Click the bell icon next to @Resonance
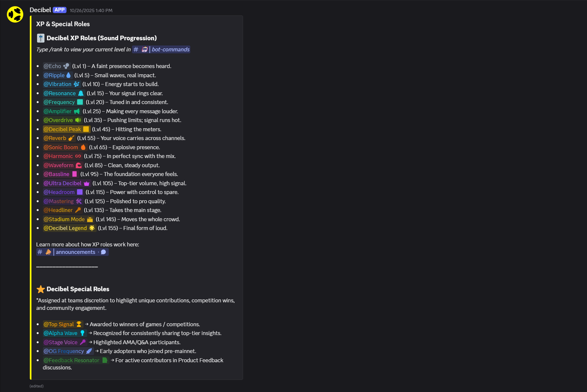Viewport: 587px width, 392px height. pyautogui.click(x=81, y=93)
